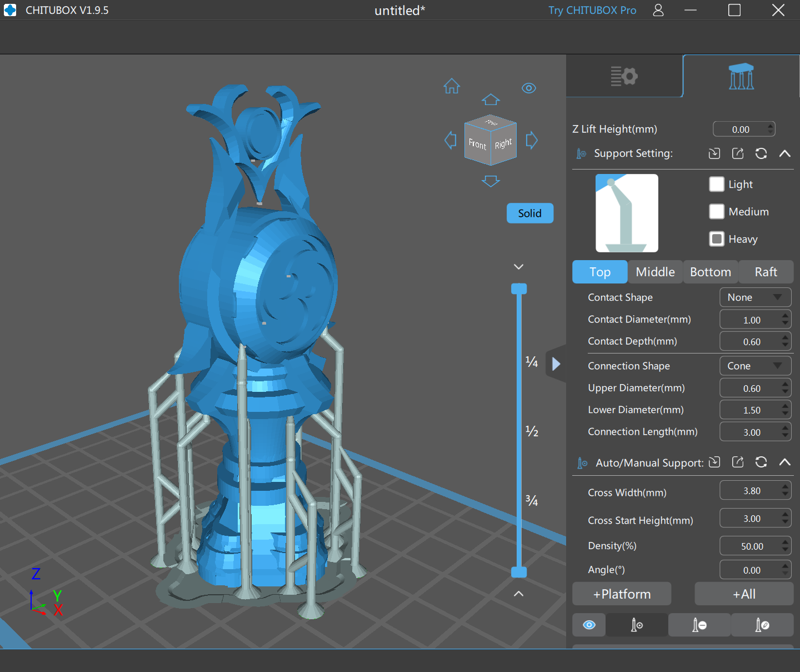Click the Upper Diameter value field

(x=756, y=388)
